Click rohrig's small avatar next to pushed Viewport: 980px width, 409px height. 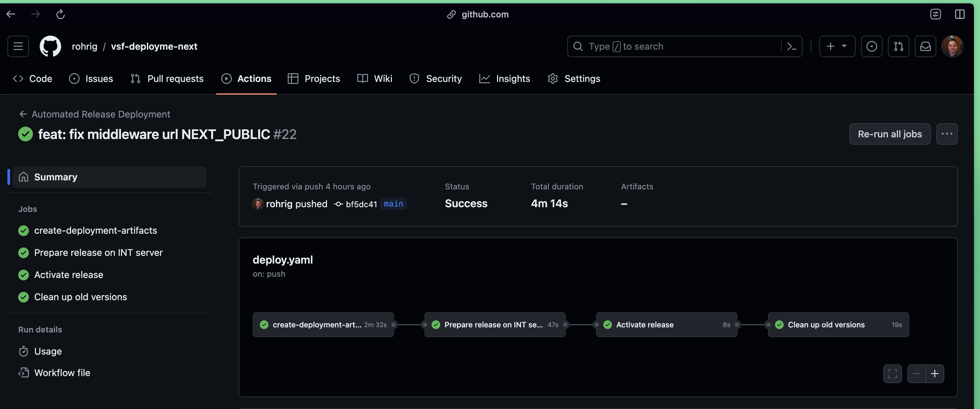click(258, 204)
